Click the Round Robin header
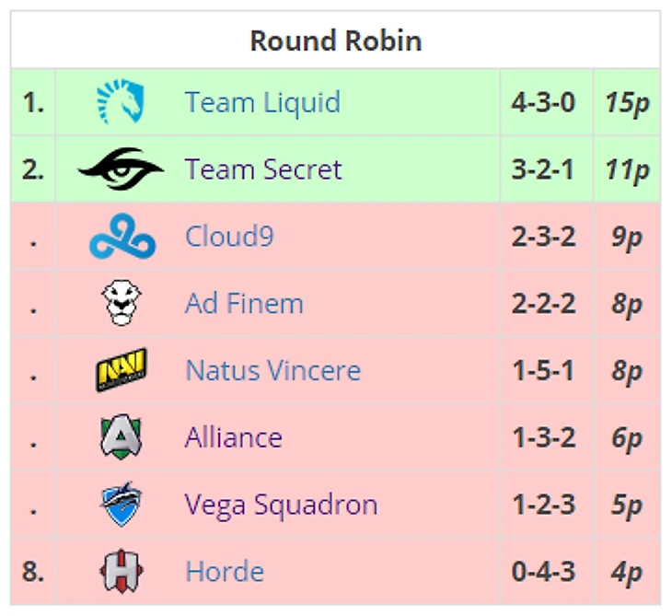 coord(336,41)
